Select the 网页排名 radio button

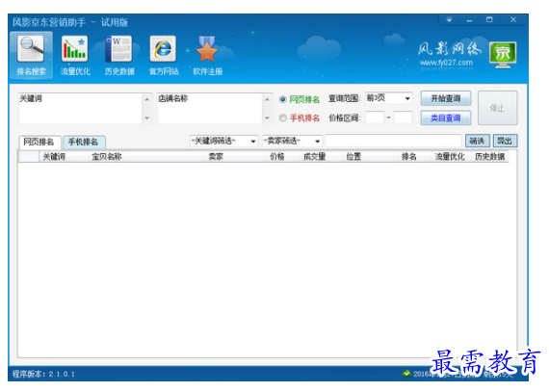[x=283, y=99]
